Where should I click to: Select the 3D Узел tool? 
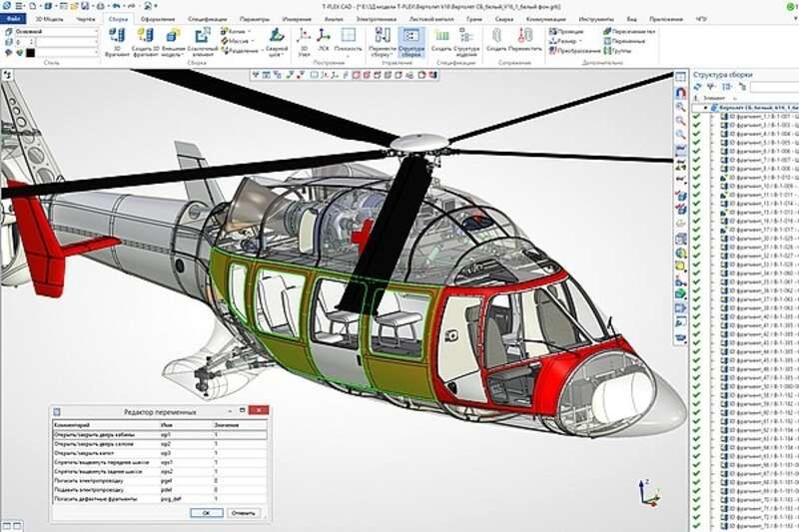point(304,39)
